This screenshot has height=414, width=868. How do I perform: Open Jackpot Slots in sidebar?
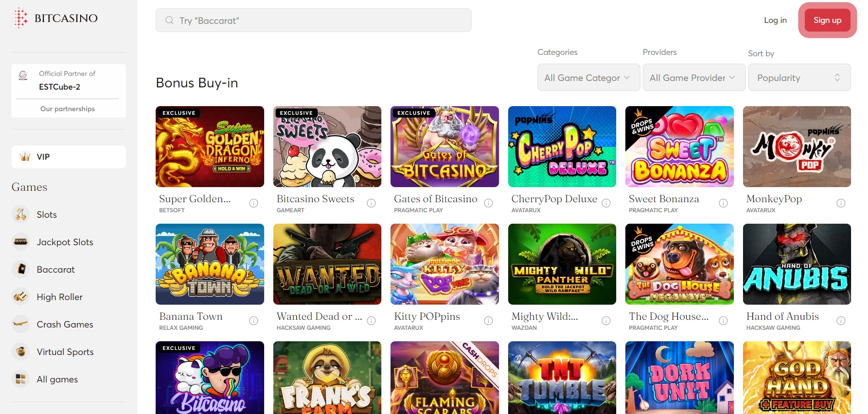click(65, 242)
